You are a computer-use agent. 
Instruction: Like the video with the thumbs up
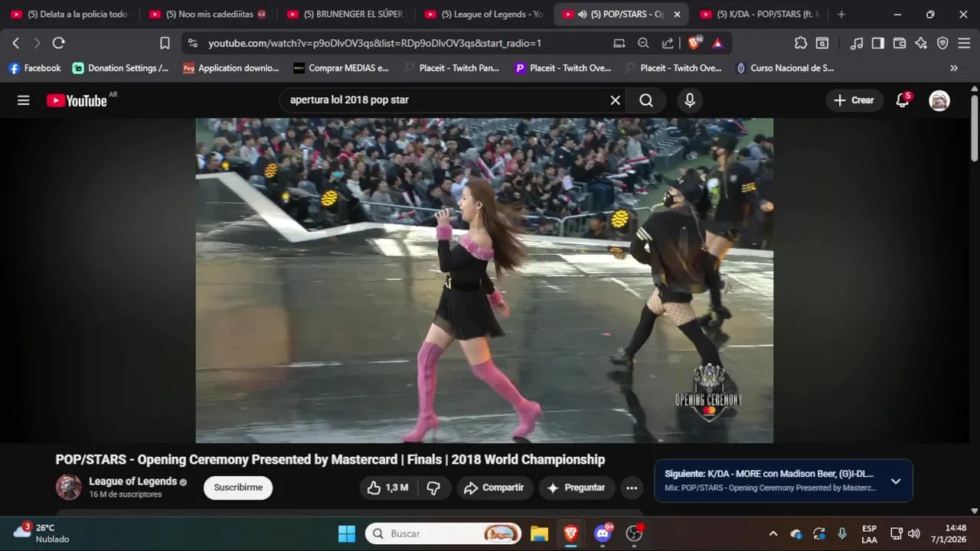coord(388,487)
